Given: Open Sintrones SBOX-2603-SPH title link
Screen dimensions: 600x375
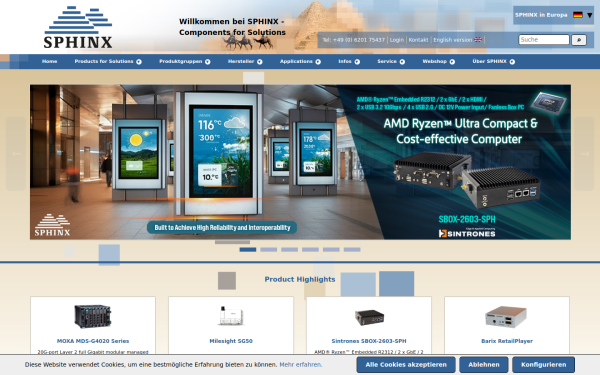Looking at the screenshot, I should 369,341.
